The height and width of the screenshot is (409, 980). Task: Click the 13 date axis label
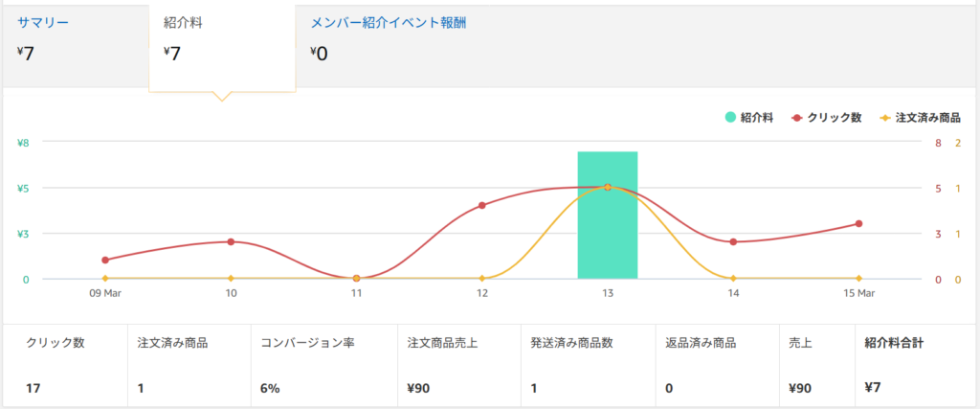[608, 293]
